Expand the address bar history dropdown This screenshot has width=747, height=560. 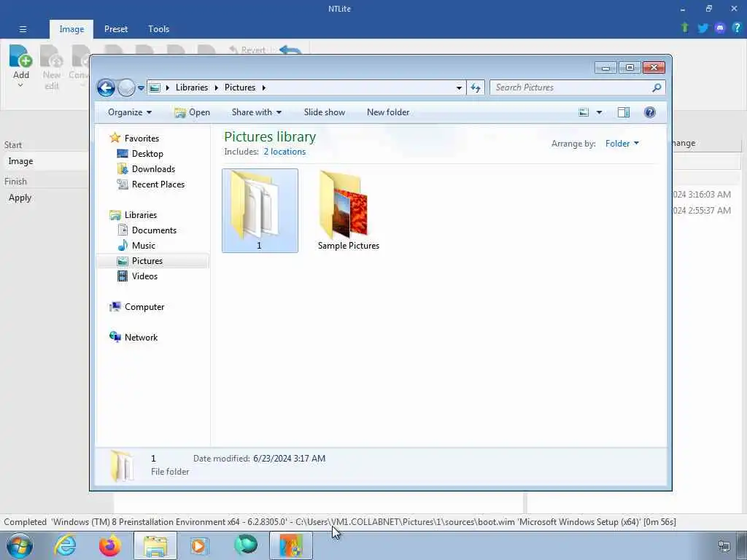click(x=459, y=87)
